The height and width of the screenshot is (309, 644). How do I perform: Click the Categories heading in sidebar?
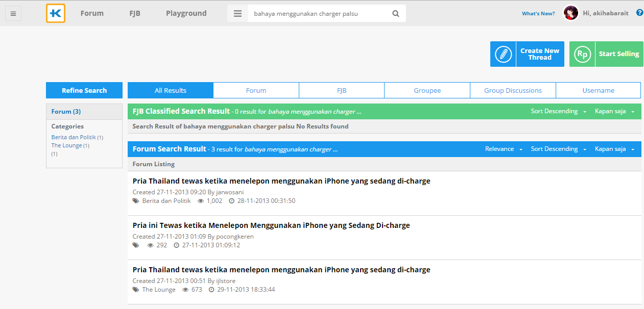(x=67, y=126)
